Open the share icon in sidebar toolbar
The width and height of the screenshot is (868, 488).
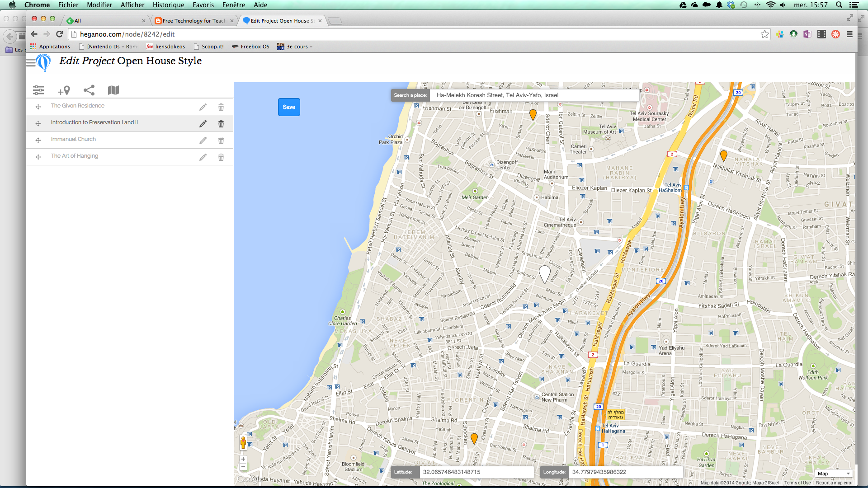click(x=89, y=90)
